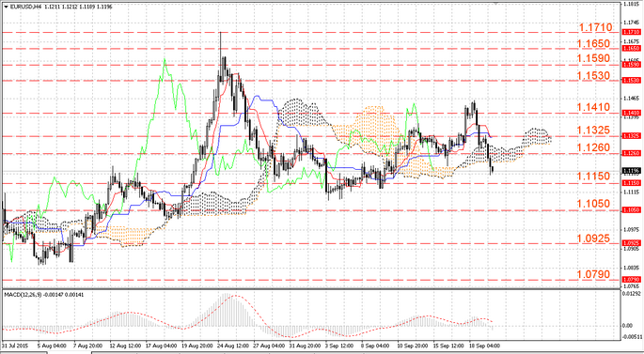This screenshot has width=644, height=354.
Task: Click the MACD(12,26,9) indicator label
Action: (20, 295)
